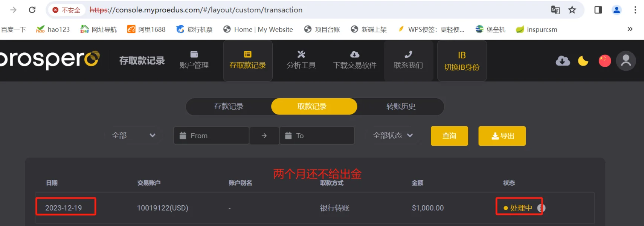Open the browser side panel icon
Screen dimensions: 644x226
click(598, 10)
